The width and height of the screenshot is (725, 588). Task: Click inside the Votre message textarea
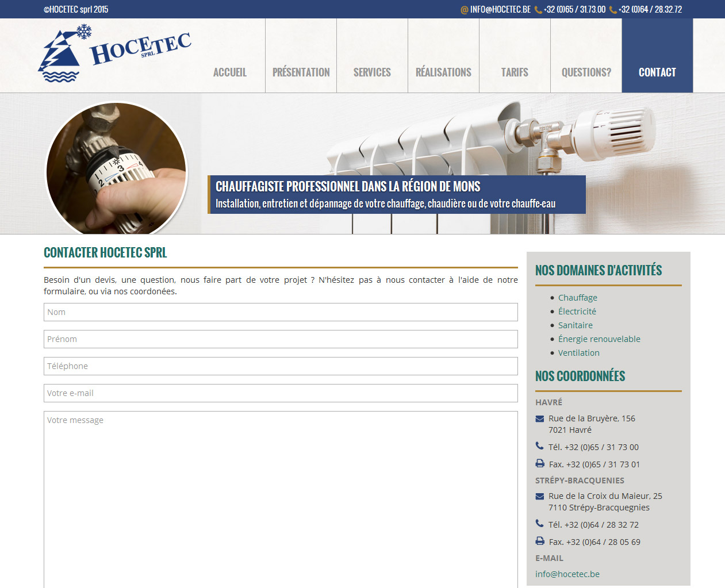point(281,499)
